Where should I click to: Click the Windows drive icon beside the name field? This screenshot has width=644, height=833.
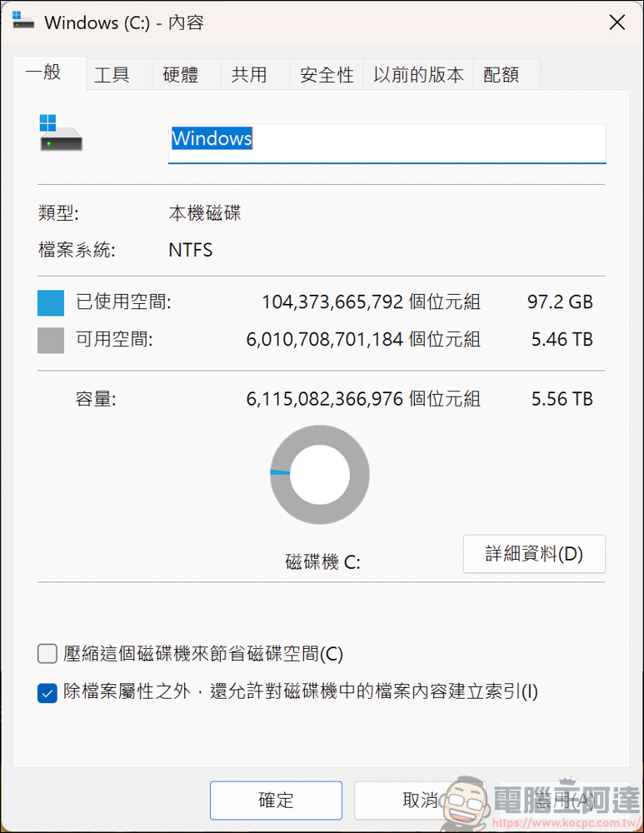[x=61, y=134]
